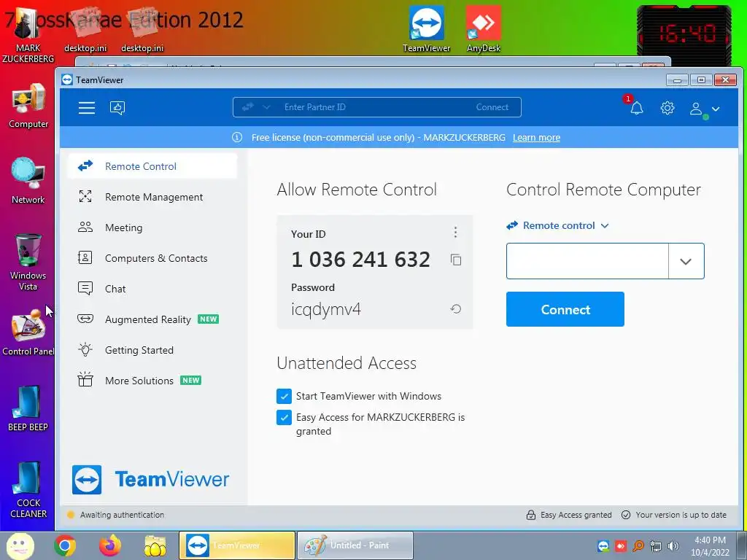
Task: Click the volume speaker tray icon
Action: [x=673, y=546]
